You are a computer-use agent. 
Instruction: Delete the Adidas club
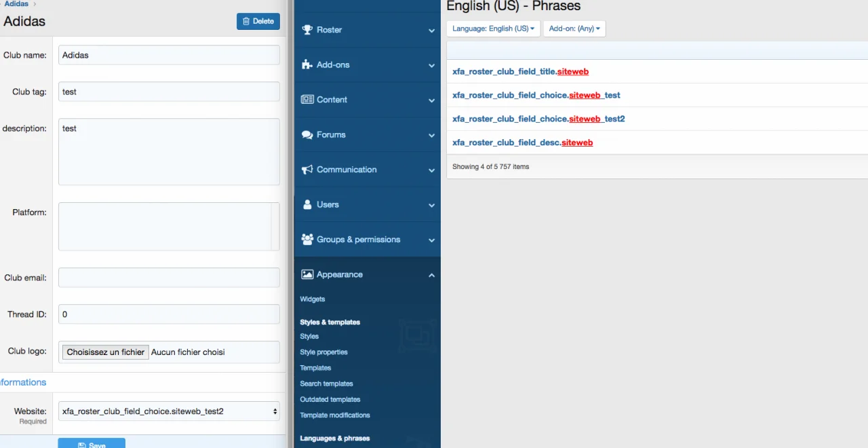tap(258, 21)
